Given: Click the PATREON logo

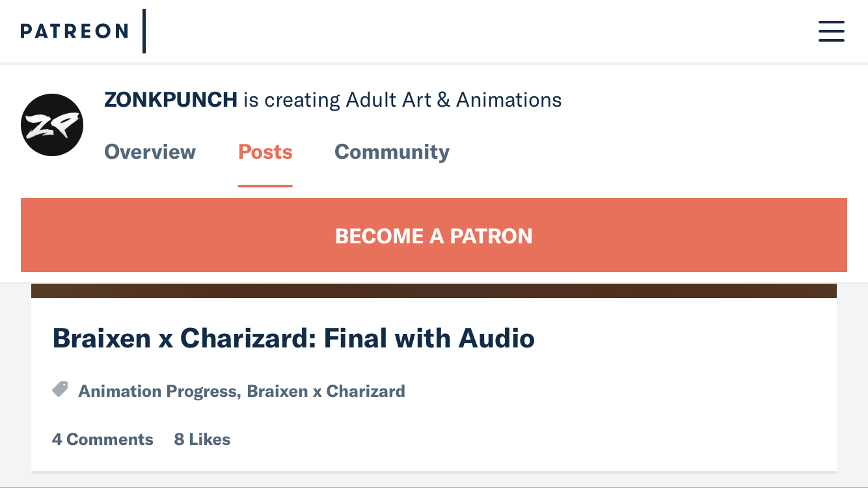Looking at the screenshot, I should (x=74, y=31).
